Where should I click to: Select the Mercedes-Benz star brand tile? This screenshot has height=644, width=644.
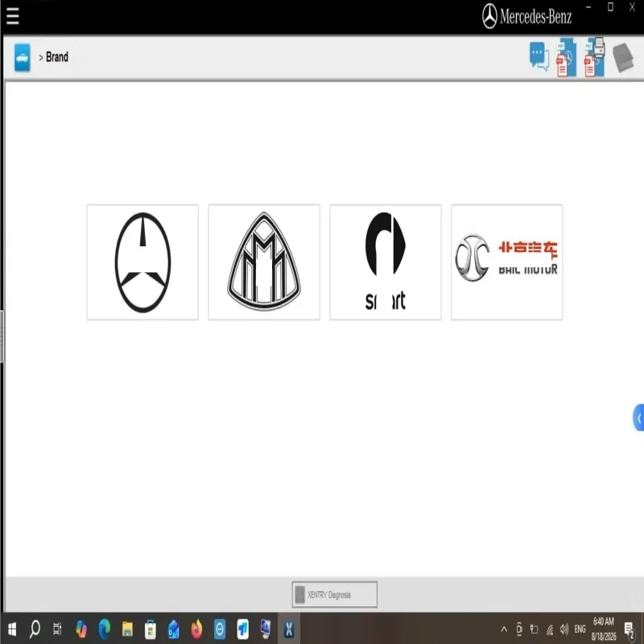tap(142, 262)
